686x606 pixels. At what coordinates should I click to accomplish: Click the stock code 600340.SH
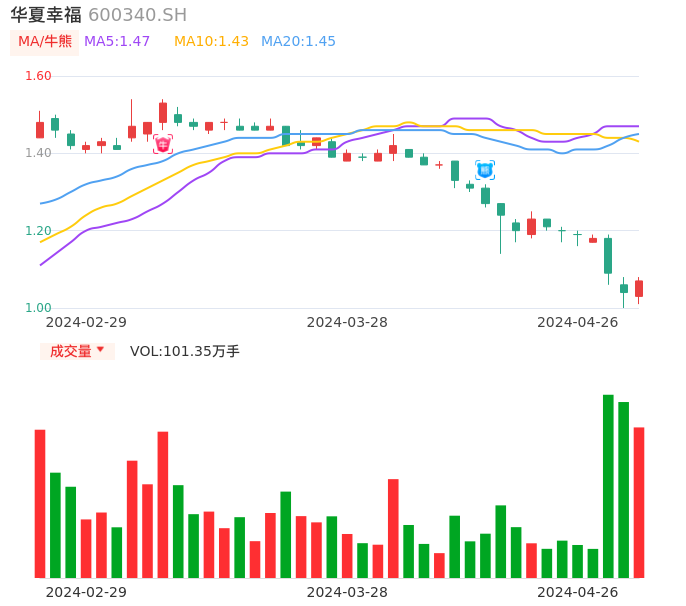pyautogui.click(x=137, y=15)
